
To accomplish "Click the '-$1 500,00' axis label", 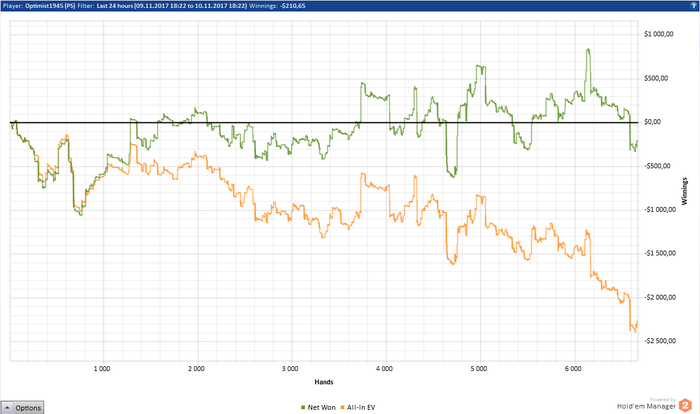I will pyautogui.click(x=660, y=253).
